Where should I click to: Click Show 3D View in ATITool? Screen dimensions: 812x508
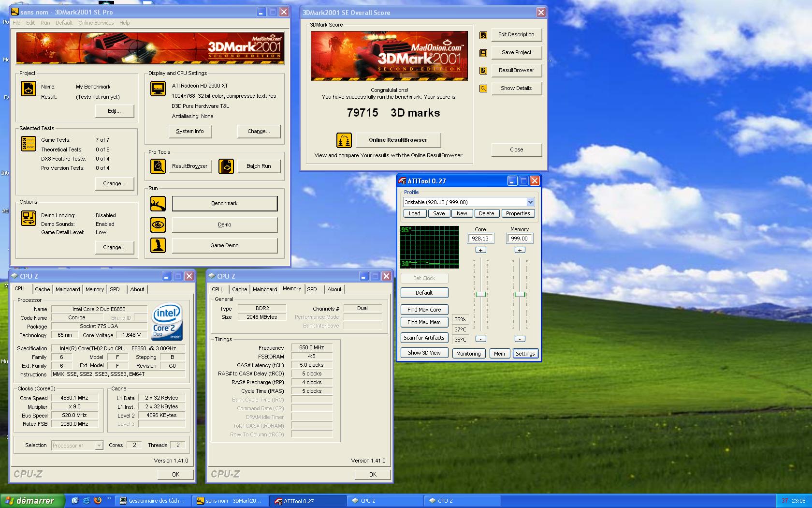pyautogui.click(x=424, y=353)
